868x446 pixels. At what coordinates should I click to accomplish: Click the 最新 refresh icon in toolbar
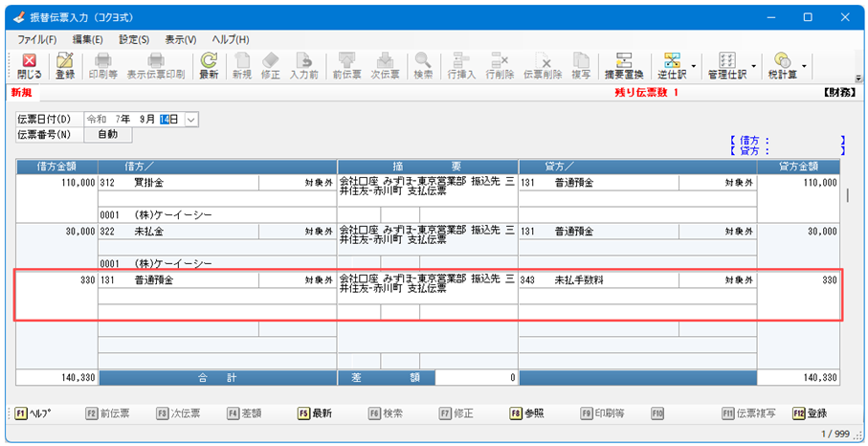(209, 65)
